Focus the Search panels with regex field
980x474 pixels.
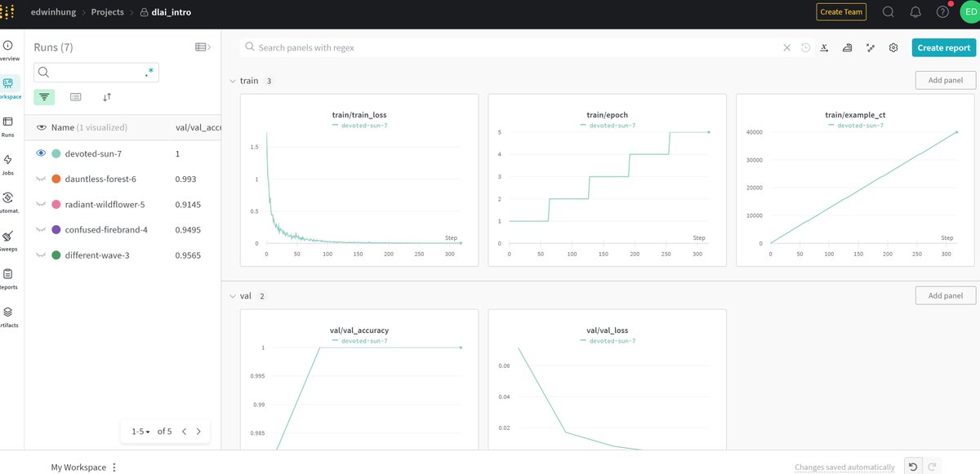pos(518,47)
